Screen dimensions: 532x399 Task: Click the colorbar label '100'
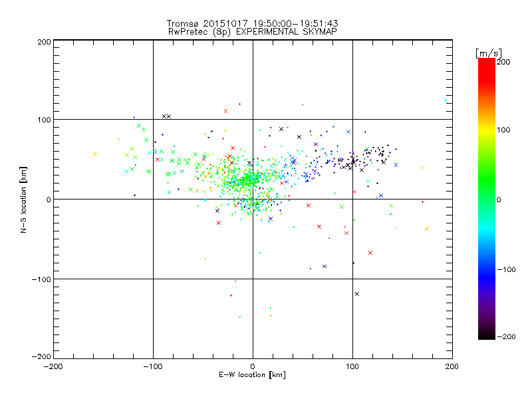[x=503, y=130]
